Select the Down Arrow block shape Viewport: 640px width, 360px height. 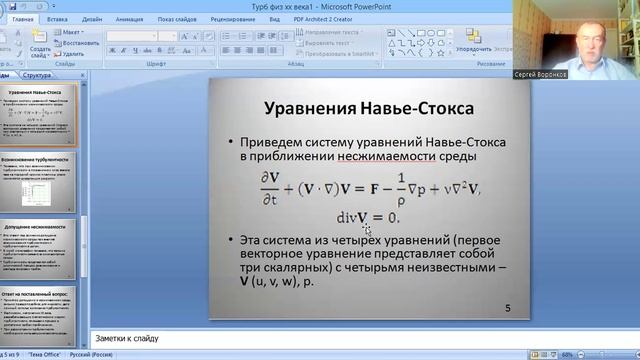pos(431,43)
